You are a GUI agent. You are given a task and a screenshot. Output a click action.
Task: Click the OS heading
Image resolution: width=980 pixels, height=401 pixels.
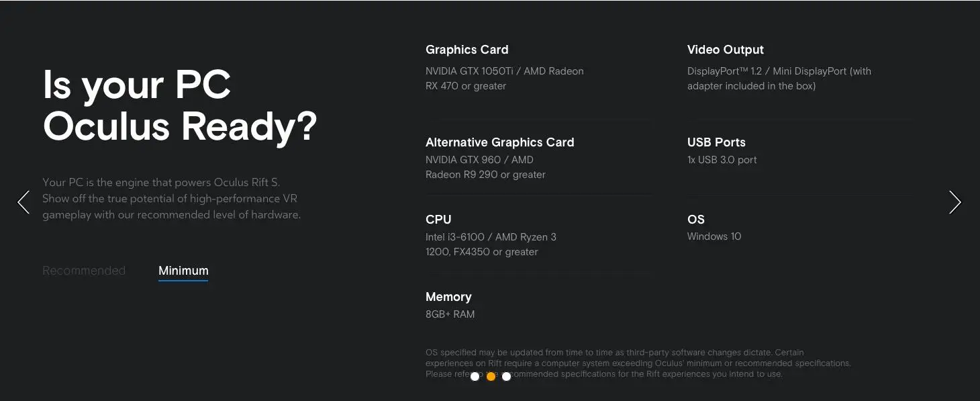coord(695,220)
